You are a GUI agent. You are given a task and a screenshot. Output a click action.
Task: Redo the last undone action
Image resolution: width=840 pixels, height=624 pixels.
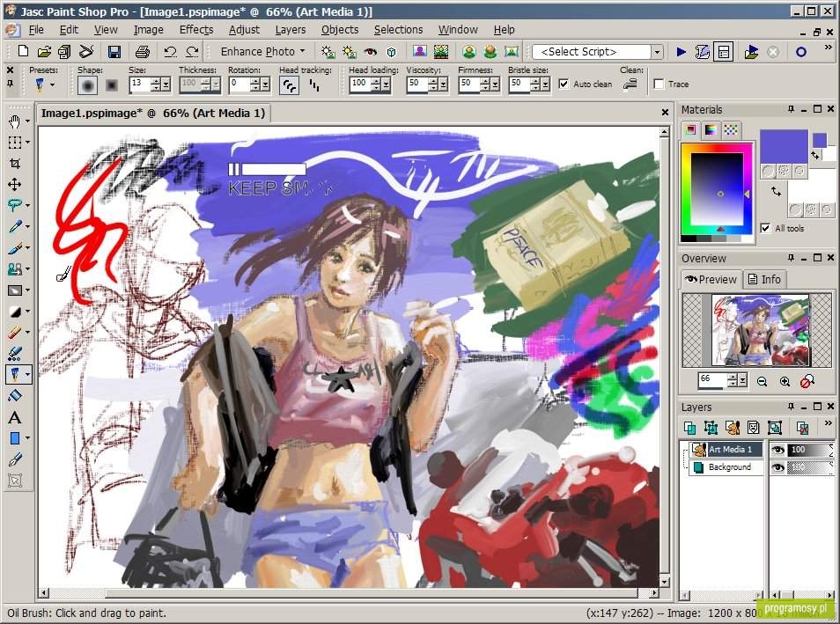pos(192,51)
